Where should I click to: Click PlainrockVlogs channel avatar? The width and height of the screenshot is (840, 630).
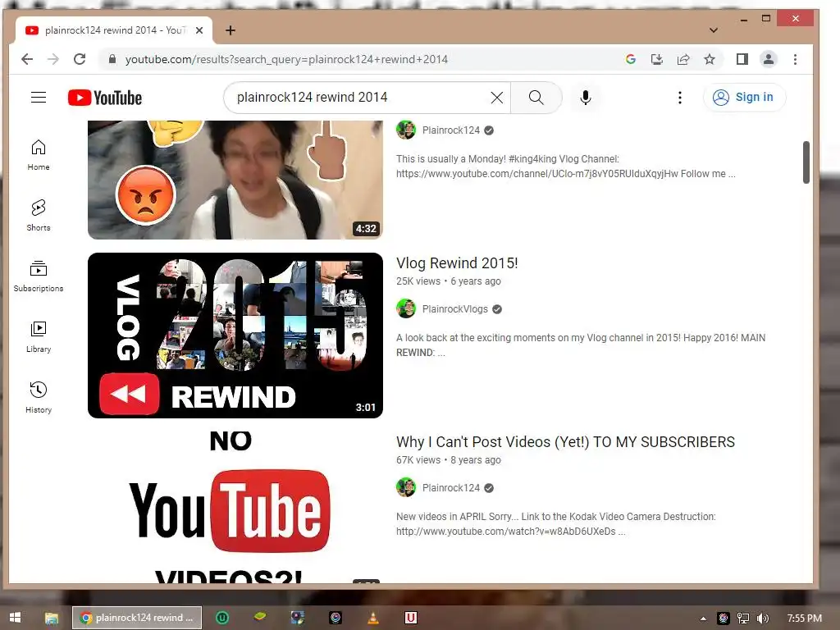pos(406,308)
